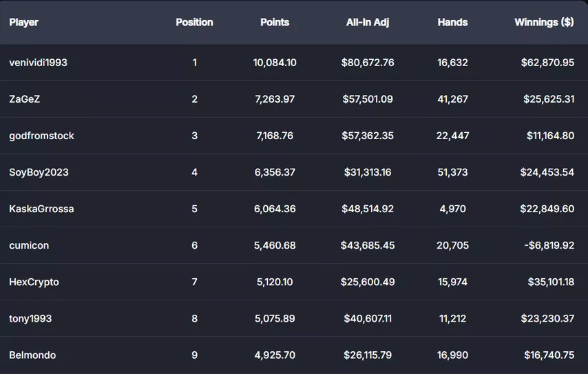Click ZaGeZ's points value 7,263.97
588x374 pixels.
click(x=275, y=99)
